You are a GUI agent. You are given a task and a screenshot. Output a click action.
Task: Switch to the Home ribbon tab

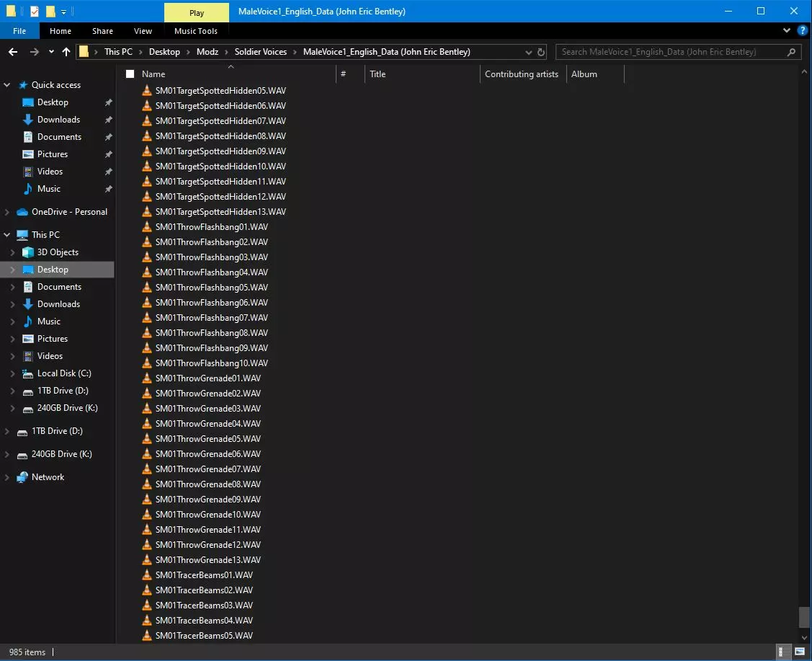(61, 31)
